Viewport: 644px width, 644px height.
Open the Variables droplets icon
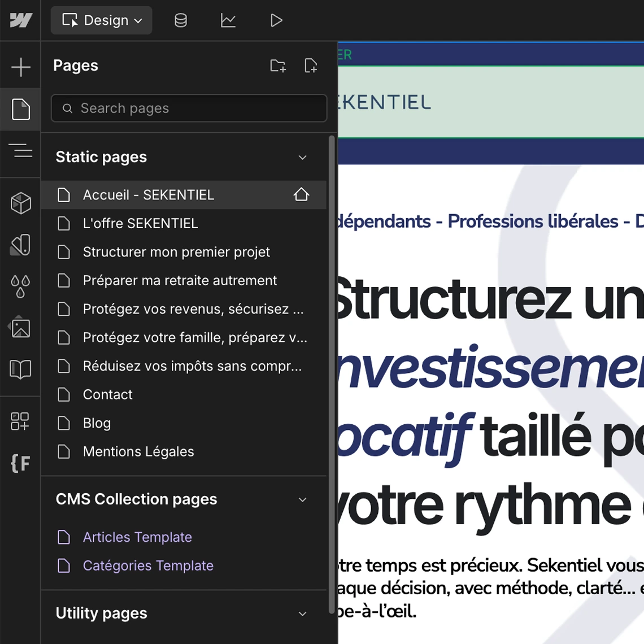20,286
